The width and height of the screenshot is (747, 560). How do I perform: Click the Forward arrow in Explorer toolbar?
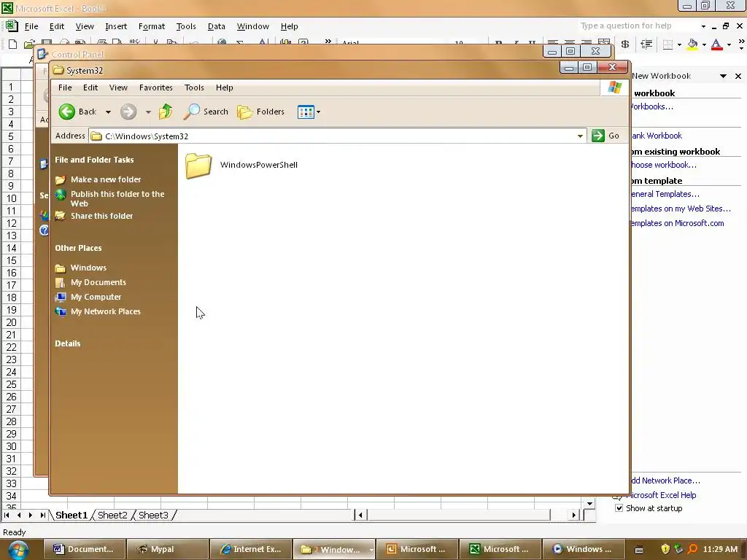(x=128, y=112)
